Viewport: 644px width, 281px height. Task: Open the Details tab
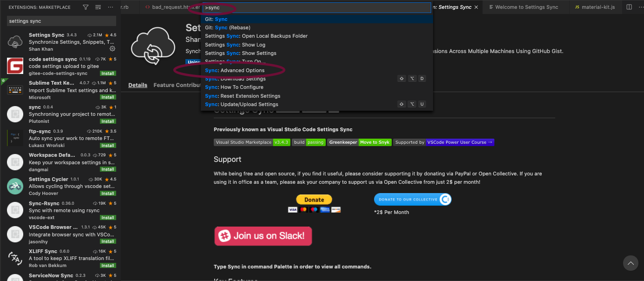point(138,85)
